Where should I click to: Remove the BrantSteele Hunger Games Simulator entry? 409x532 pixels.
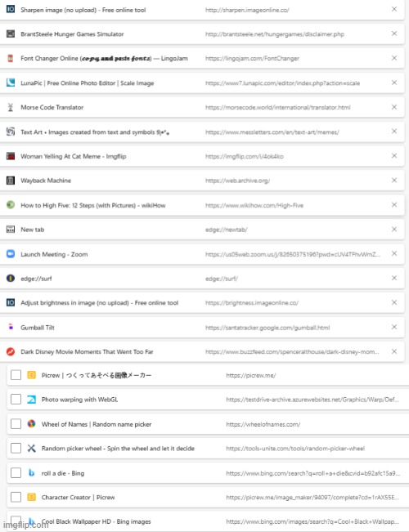click(x=394, y=34)
